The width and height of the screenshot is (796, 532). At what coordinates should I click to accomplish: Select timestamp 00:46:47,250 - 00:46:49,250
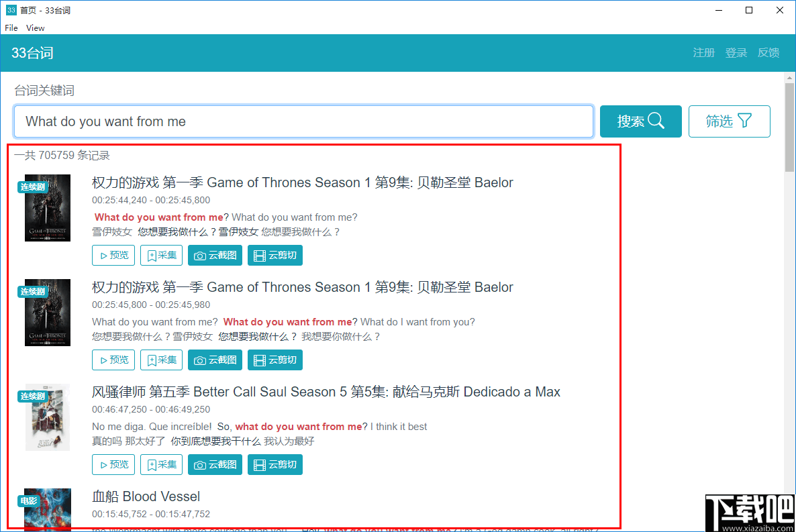click(x=151, y=409)
